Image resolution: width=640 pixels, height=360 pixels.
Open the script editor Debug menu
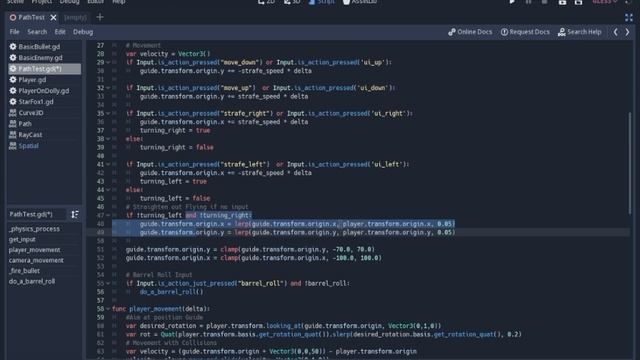[x=83, y=32]
